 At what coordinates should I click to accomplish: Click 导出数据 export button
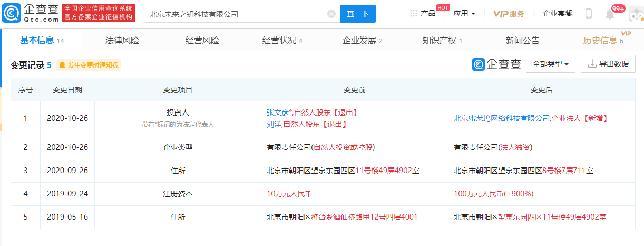[608, 64]
